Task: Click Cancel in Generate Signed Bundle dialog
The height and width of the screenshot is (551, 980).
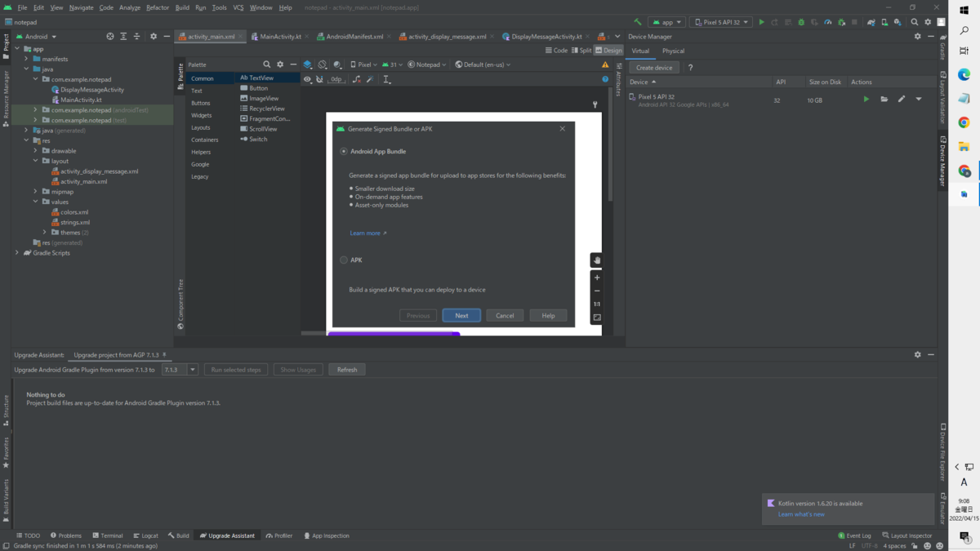Action: click(x=505, y=315)
